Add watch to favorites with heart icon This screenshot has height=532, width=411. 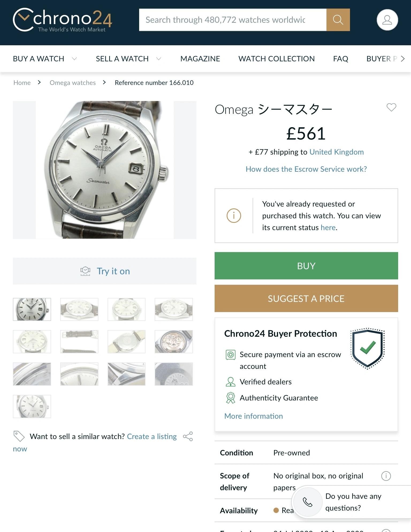click(x=391, y=107)
